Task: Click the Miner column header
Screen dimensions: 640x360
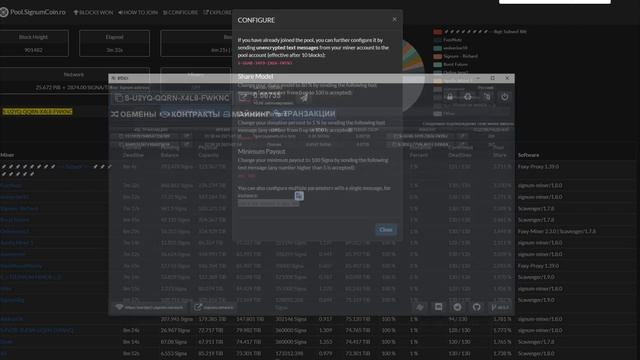Action: [7, 155]
